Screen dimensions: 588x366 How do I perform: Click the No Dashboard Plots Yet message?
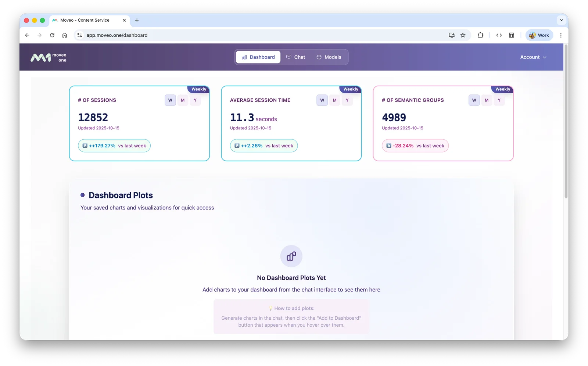[291, 278]
